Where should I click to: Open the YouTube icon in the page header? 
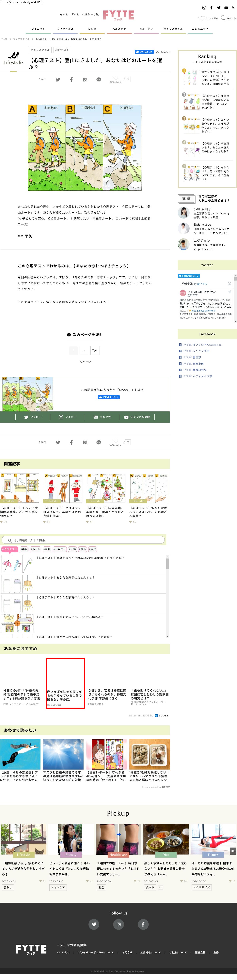tap(226, 8)
